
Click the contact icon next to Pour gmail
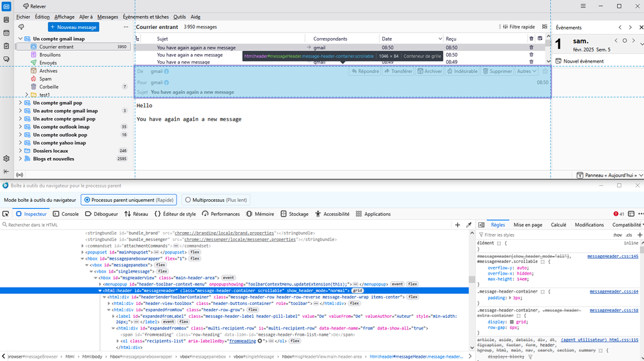click(166, 83)
